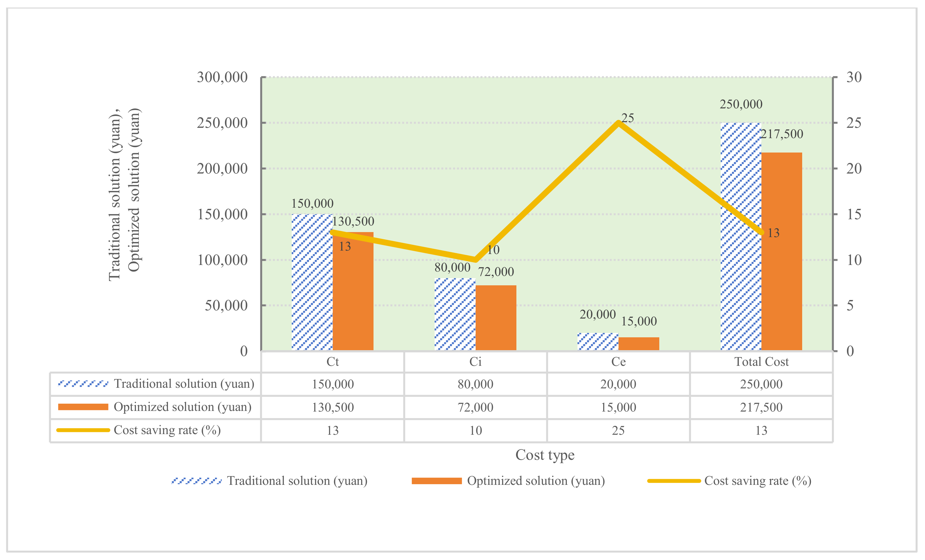Image resolution: width=925 pixels, height=560 pixels.
Task: Click the "Ci" category label
Action: point(475,362)
